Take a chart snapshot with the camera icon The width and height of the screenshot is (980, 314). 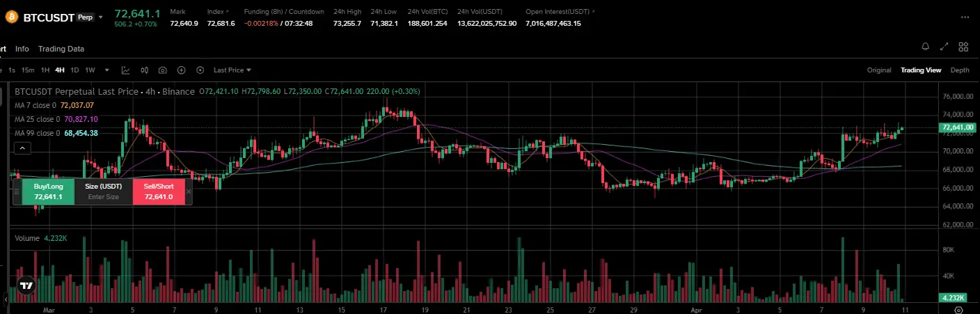pos(163,70)
